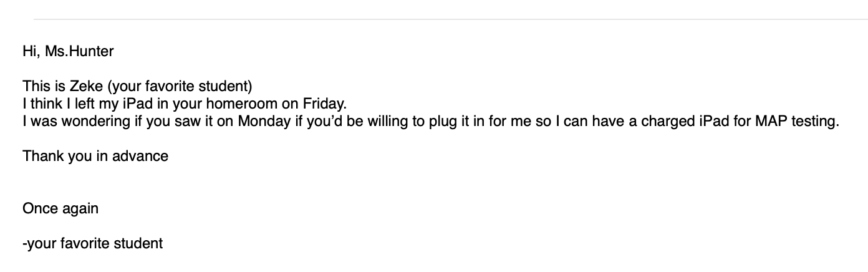Image resolution: width=868 pixels, height=272 pixels.
Task: Click the greeting line 'Hi, Ms.Hunter'
Action: [68, 52]
